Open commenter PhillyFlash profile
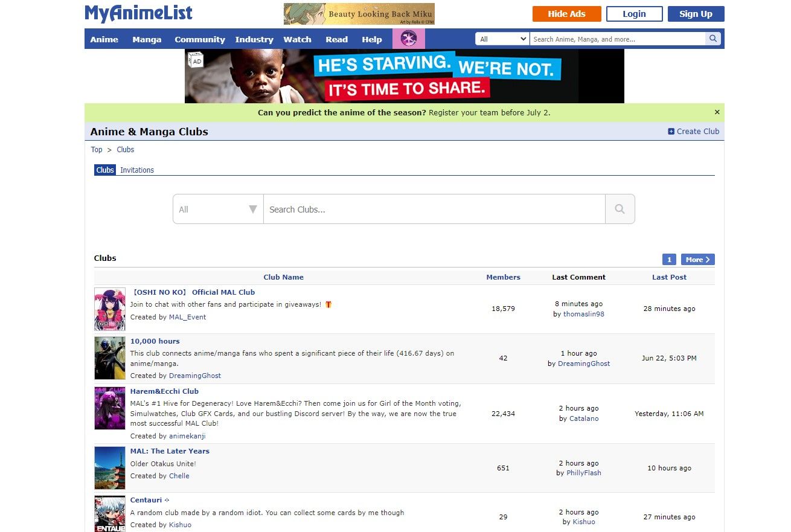Image resolution: width=791 pixels, height=532 pixels. click(584, 473)
